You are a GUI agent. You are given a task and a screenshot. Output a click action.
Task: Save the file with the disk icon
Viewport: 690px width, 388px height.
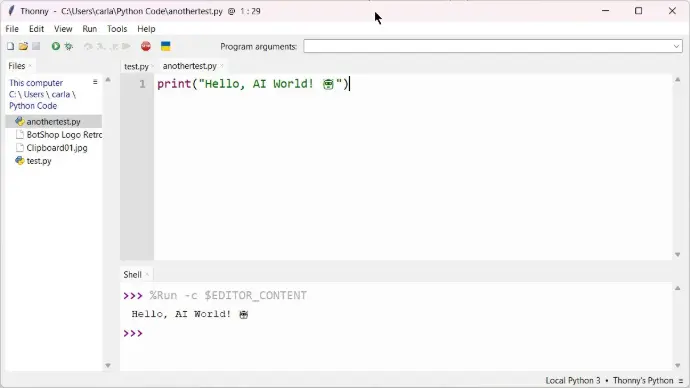pyautogui.click(x=36, y=46)
